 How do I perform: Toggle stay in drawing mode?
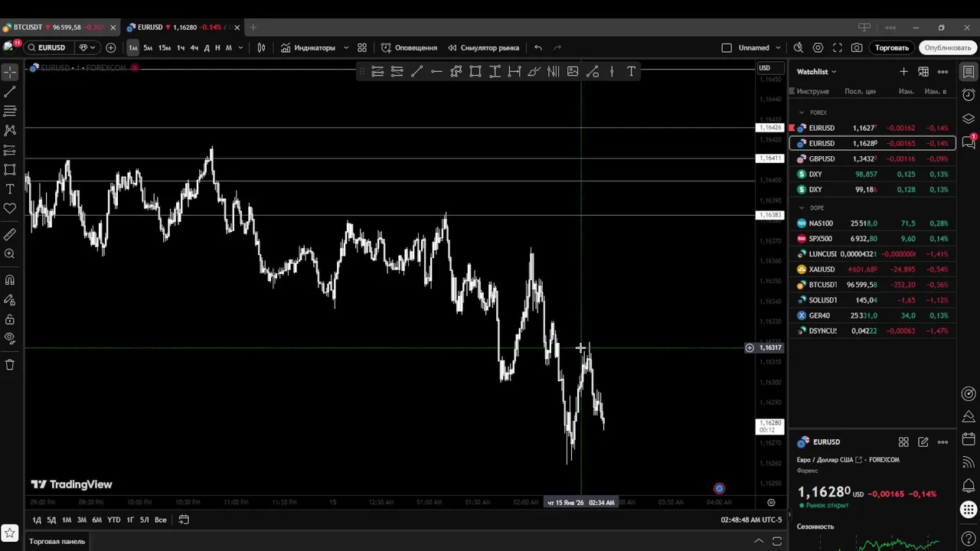click(x=10, y=300)
